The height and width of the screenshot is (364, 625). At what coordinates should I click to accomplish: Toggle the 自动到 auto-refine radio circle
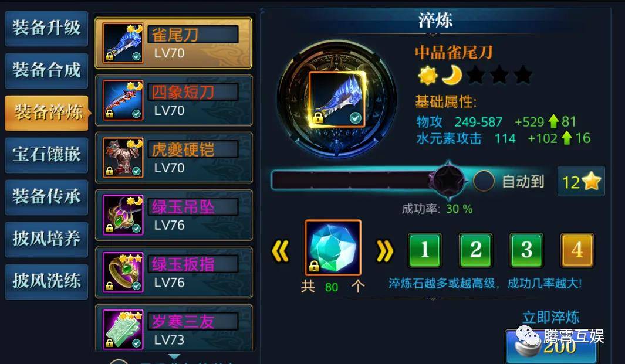point(484,181)
